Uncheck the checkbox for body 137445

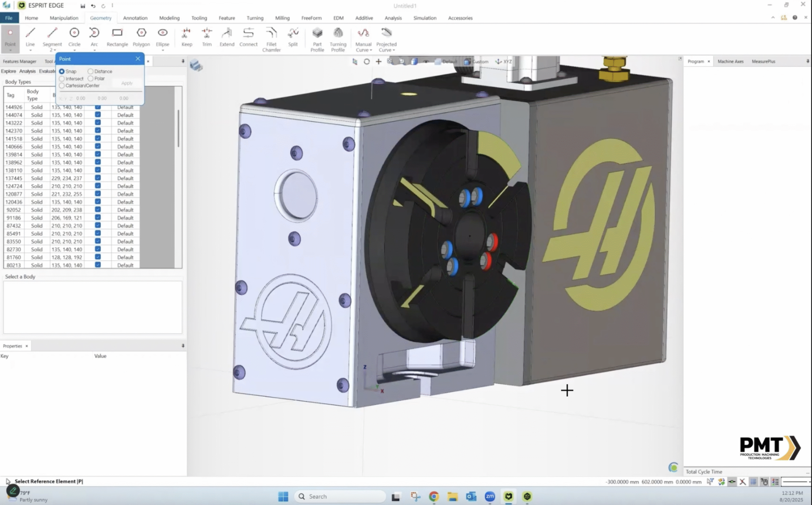coord(98,178)
